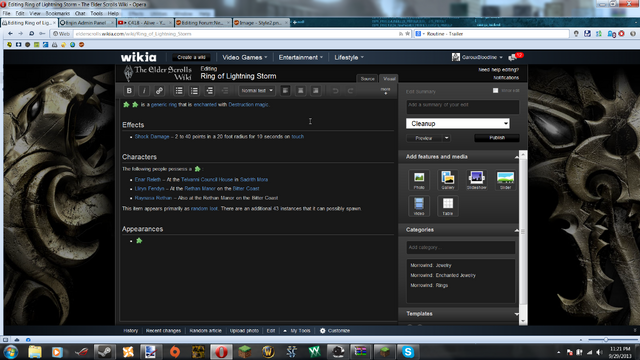Click the undo arrow in toolbar

[x=335, y=91]
